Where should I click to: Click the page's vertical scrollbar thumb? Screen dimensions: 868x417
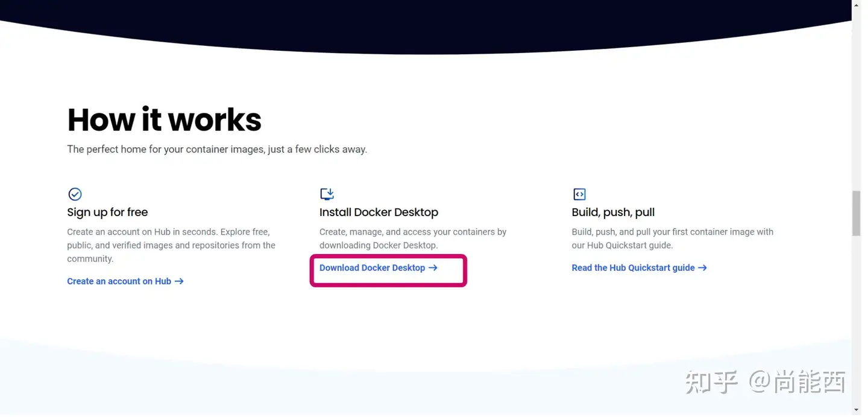click(x=857, y=213)
